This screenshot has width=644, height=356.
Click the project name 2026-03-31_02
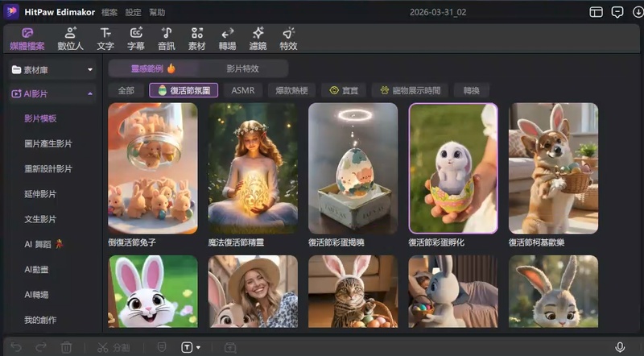pyautogui.click(x=438, y=12)
